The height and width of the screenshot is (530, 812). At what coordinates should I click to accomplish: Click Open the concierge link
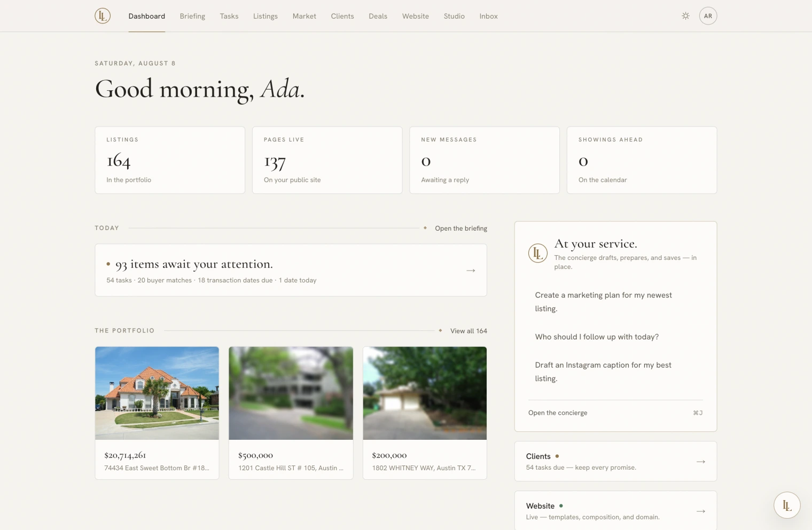[558, 413]
